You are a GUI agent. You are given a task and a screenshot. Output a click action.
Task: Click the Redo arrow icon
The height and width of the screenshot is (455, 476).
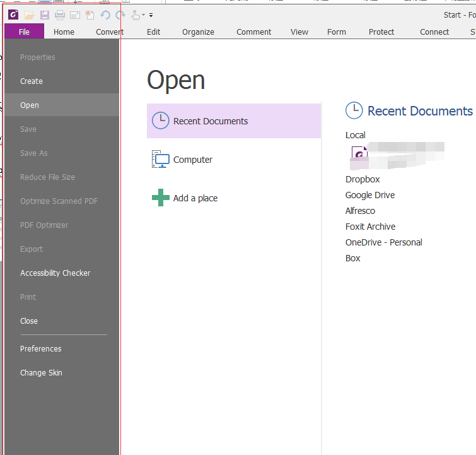point(120,15)
